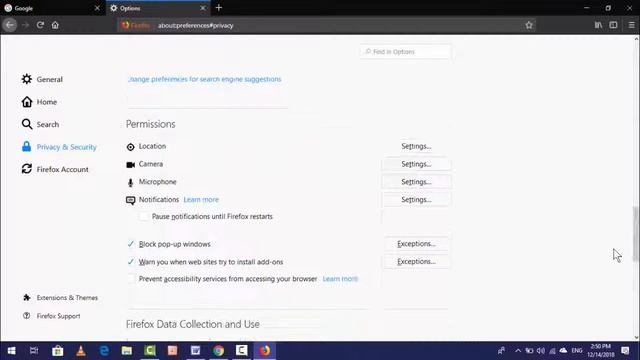Open File Explorer from taskbar

click(x=127, y=351)
